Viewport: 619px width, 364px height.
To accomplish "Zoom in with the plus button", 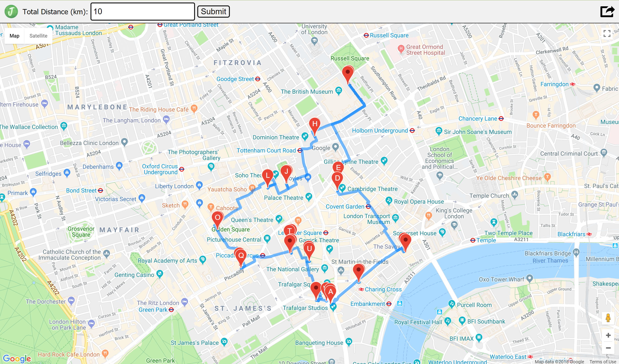I will click(x=608, y=335).
